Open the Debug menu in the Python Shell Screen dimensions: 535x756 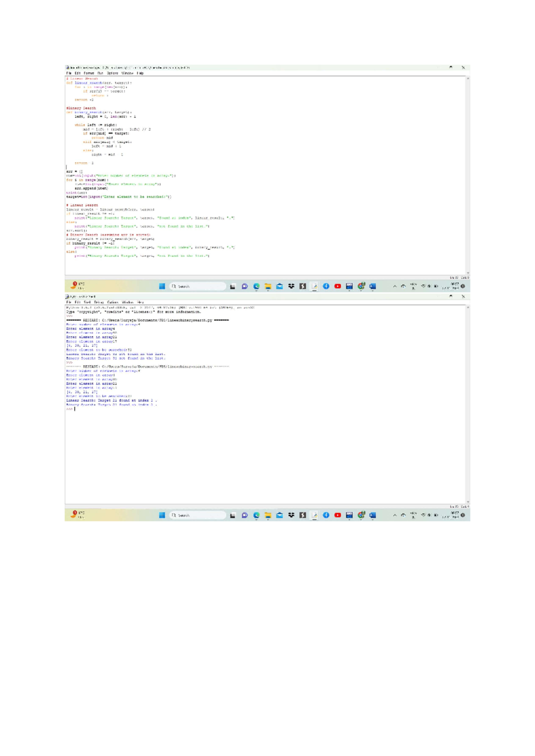[99, 302]
